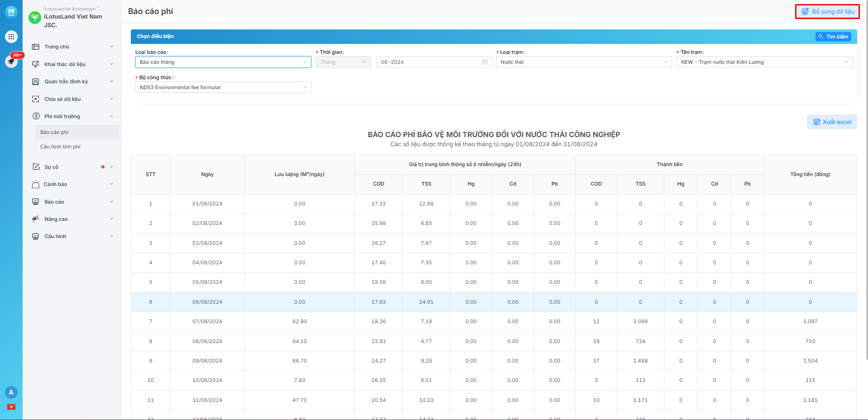Click date cell 06/08/2024
The width and height of the screenshot is (868, 420).
coord(207,302)
